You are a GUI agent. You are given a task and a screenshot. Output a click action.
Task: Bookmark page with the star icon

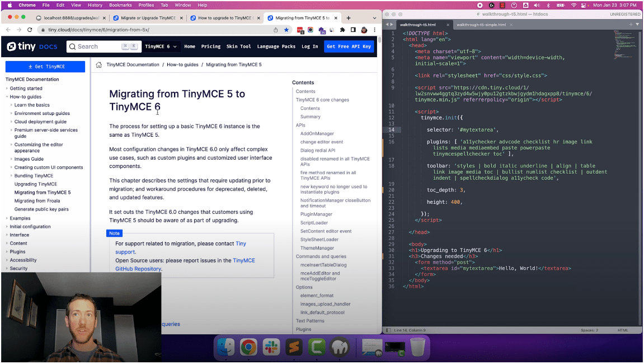(x=286, y=30)
